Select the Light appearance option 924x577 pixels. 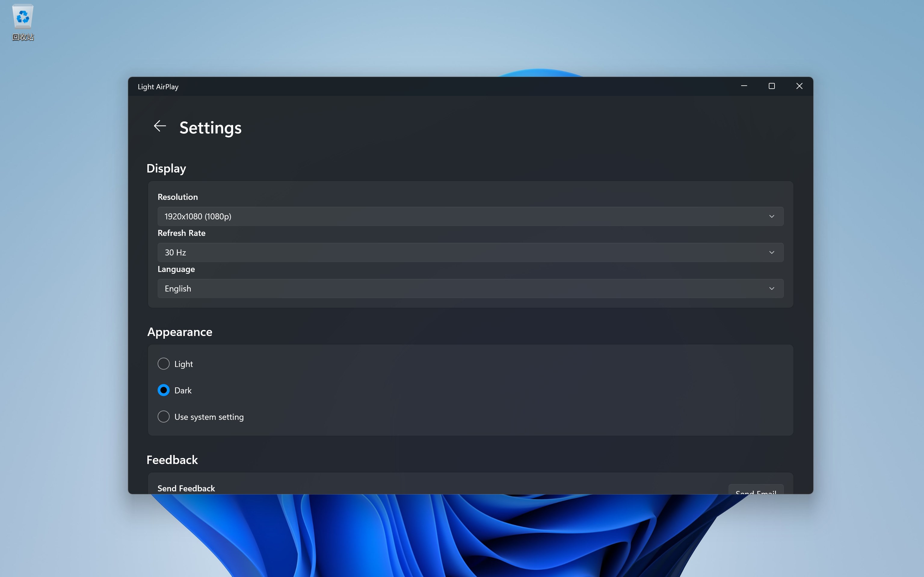click(163, 363)
